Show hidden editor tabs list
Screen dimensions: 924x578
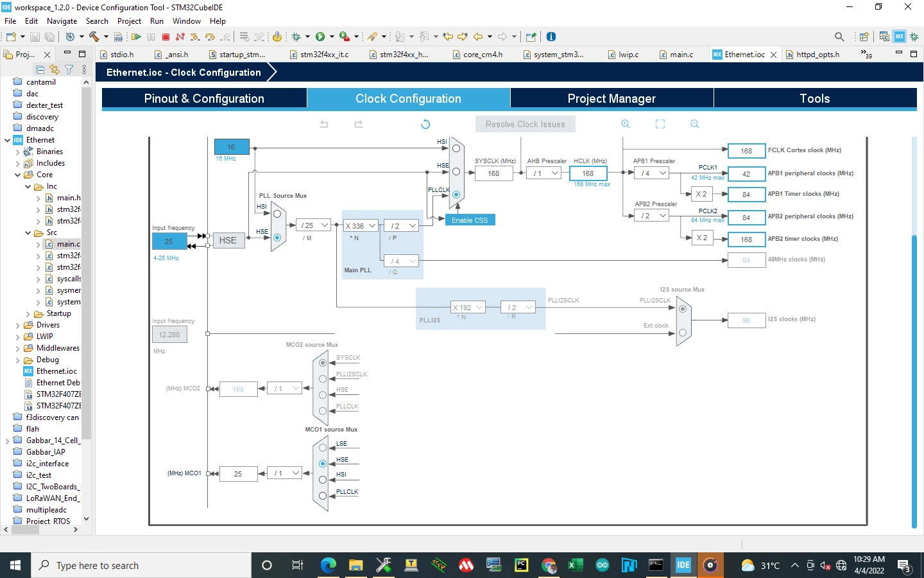[866, 54]
